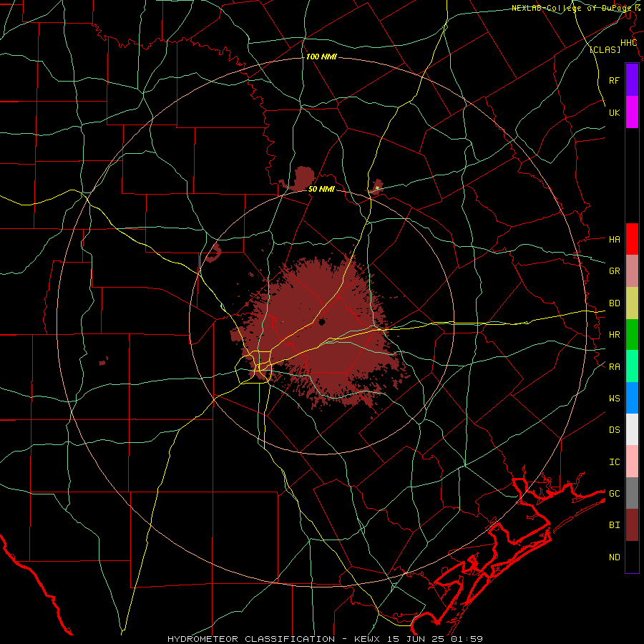Click the '100 NMI' range ring label
The width and height of the screenshot is (644, 644).
pos(321,57)
